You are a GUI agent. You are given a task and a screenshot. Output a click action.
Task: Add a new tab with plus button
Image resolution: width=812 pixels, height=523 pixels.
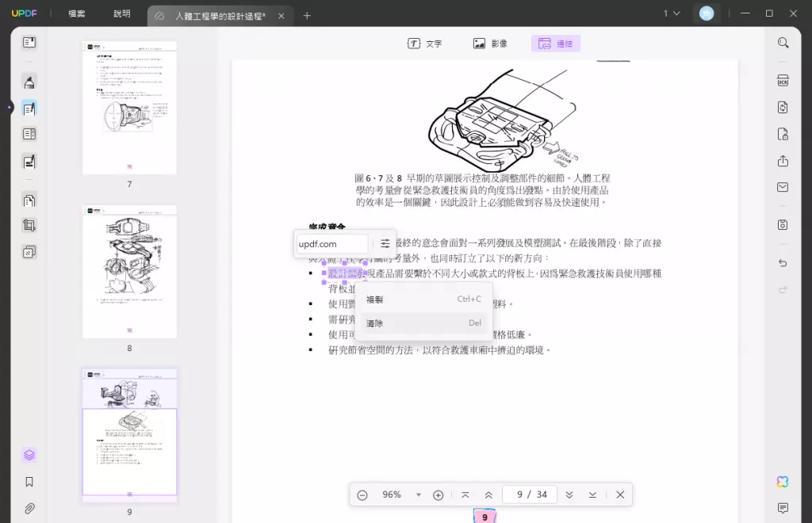point(307,16)
